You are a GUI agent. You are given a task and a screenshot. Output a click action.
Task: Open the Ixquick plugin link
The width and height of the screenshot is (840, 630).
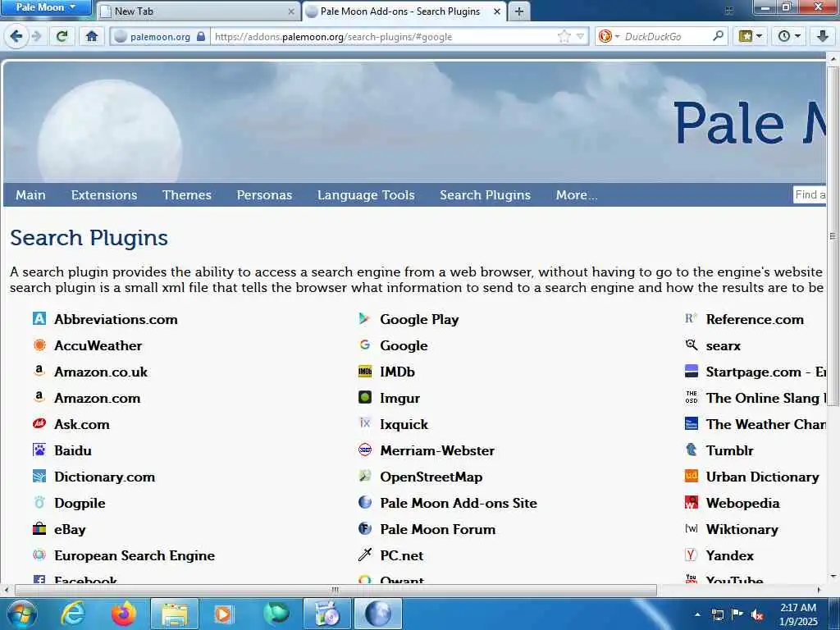[x=404, y=424]
